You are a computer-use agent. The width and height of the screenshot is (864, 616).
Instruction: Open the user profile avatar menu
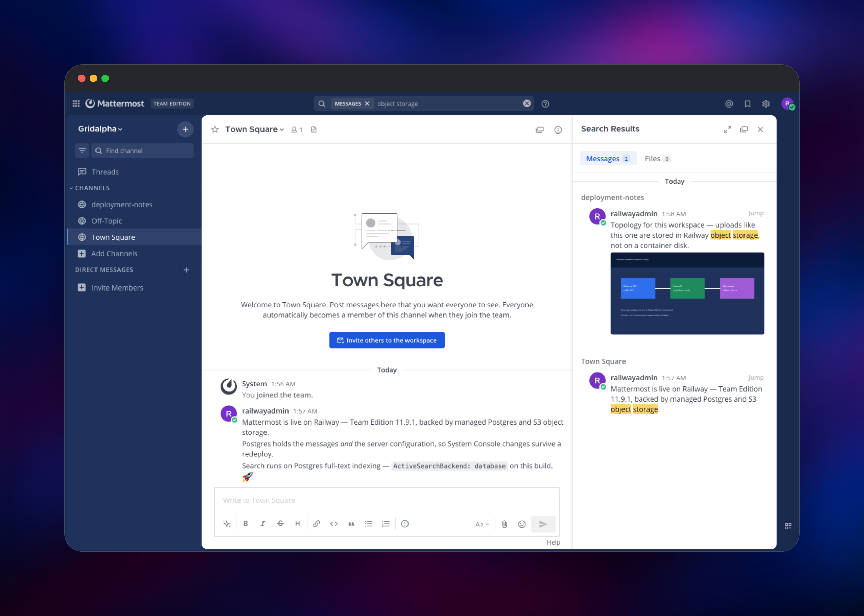(x=787, y=104)
